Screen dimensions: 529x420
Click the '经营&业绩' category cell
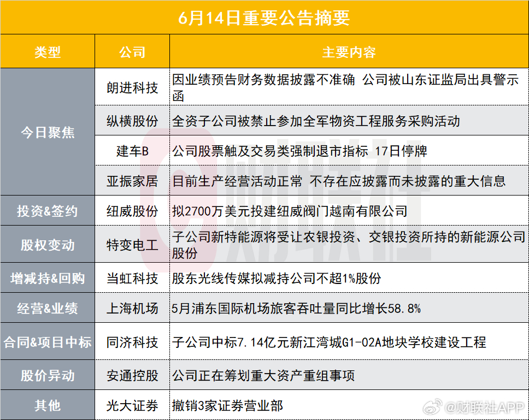point(48,308)
